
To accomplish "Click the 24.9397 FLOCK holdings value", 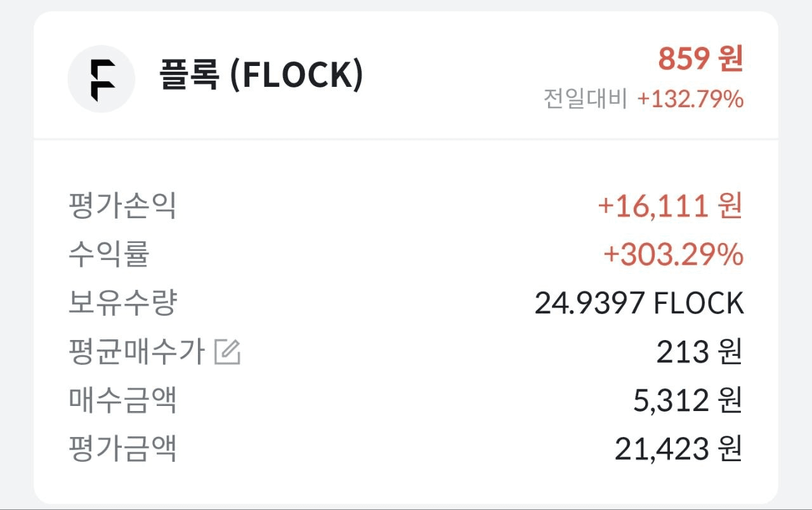I will click(x=639, y=304).
